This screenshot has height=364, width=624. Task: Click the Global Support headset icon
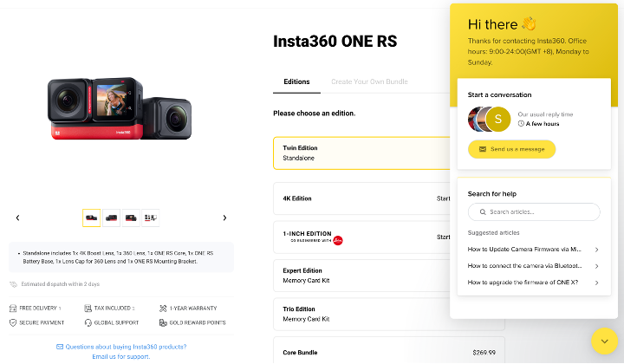point(88,322)
